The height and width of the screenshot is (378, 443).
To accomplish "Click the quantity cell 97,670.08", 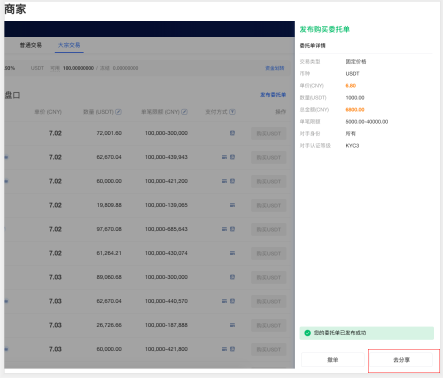I will coord(109,229).
